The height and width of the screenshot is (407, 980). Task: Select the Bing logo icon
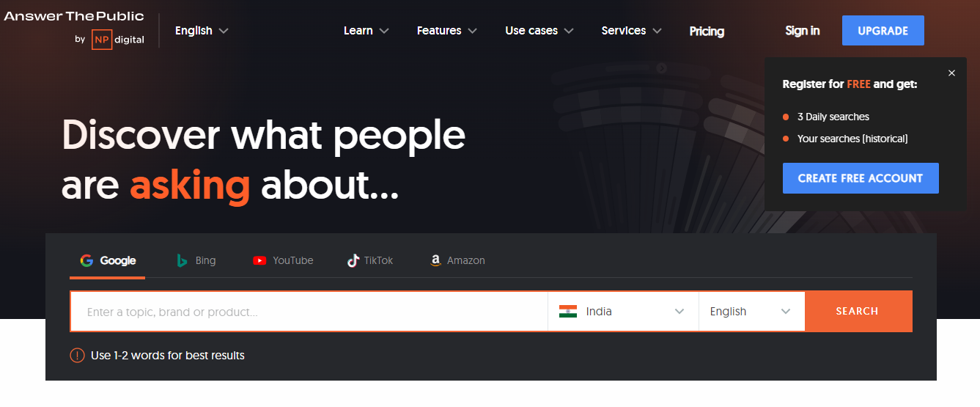182,260
